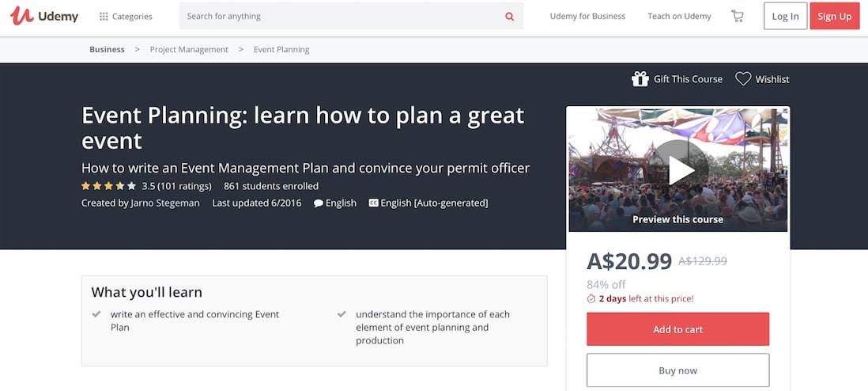Open Udemy for Business link
Image resolution: width=868 pixels, height=391 pixels.
pyautogui.click(x=587, y=16)
